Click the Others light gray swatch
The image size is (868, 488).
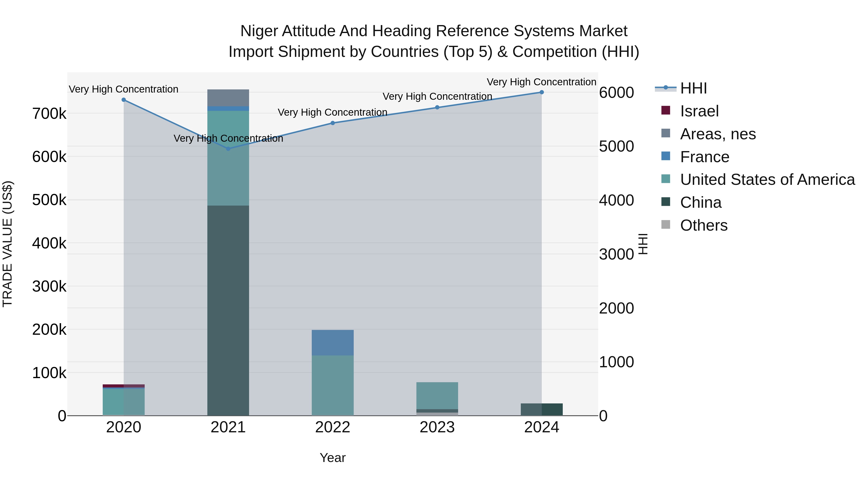(666, 224)
